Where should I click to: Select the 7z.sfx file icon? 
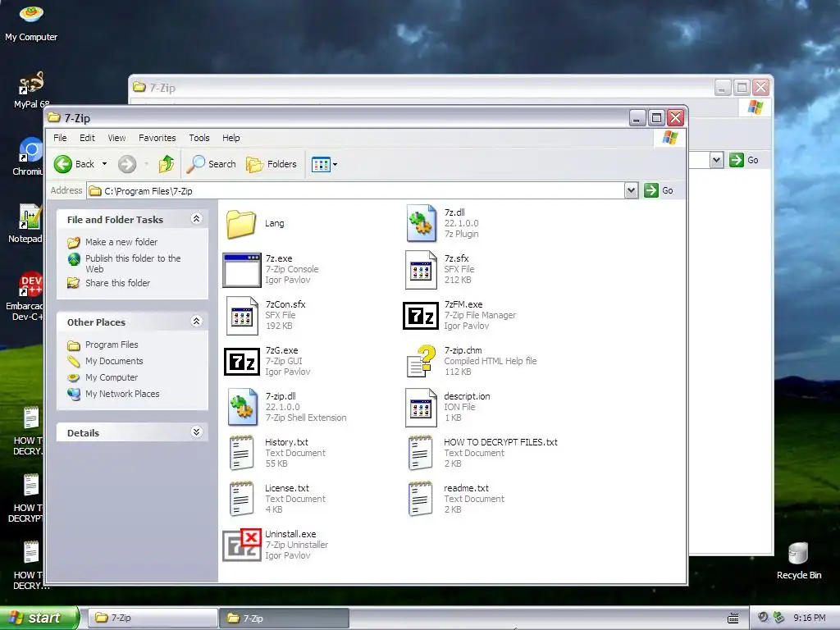coord(421,269)
